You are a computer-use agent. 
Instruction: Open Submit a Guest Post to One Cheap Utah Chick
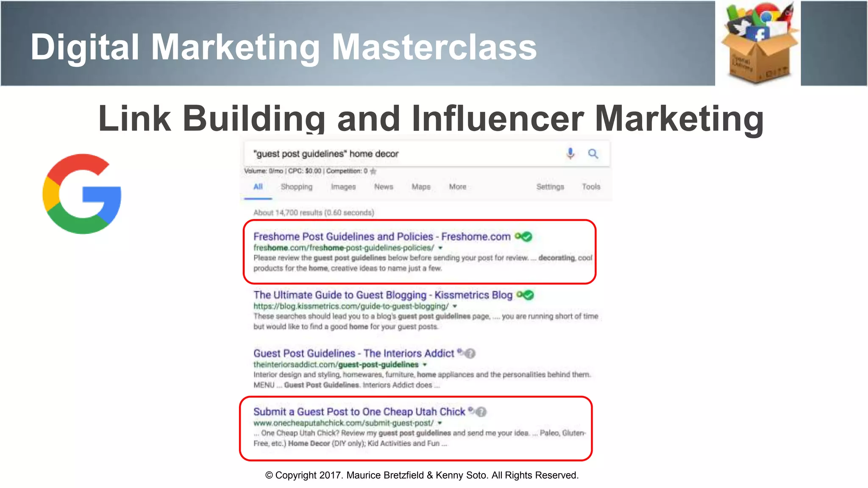click(x=359, y=412)
